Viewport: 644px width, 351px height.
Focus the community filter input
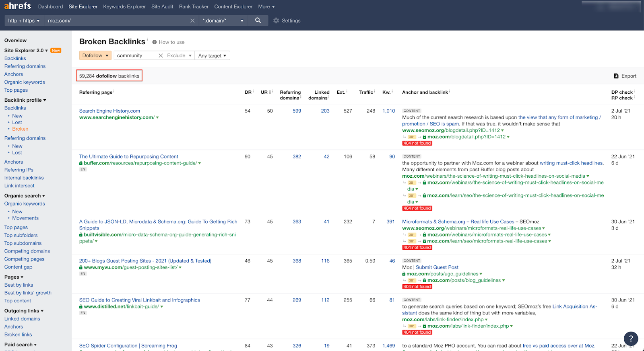(136, 55)
